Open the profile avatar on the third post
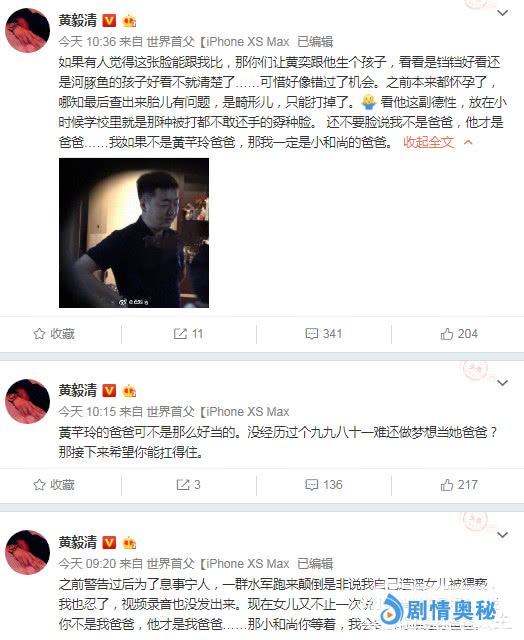Viewport: 524px width, 640px height. click(27, 551)
